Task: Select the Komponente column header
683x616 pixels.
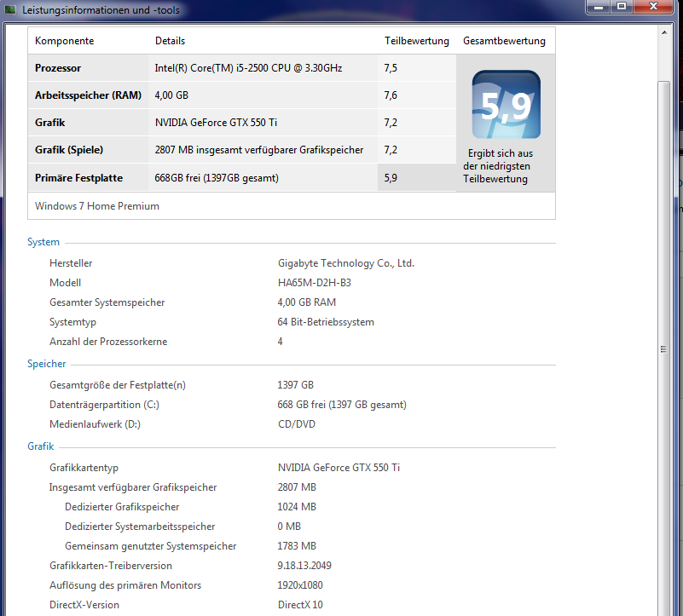Action: 65,41
